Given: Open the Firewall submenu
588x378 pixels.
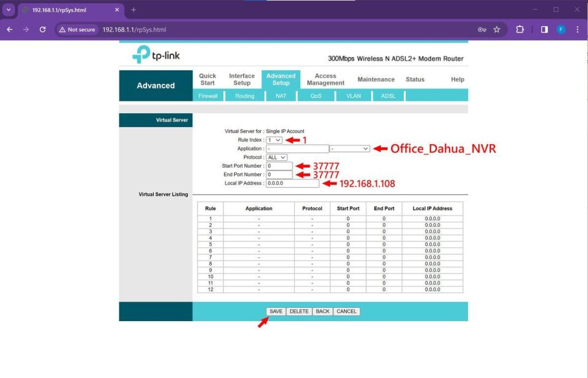Looking at the screenshot, I should (208, 96).
